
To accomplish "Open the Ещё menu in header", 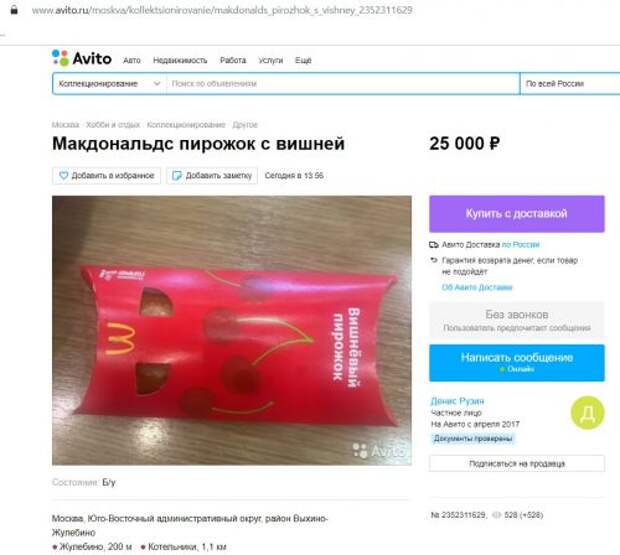I will tap(303, 60).
